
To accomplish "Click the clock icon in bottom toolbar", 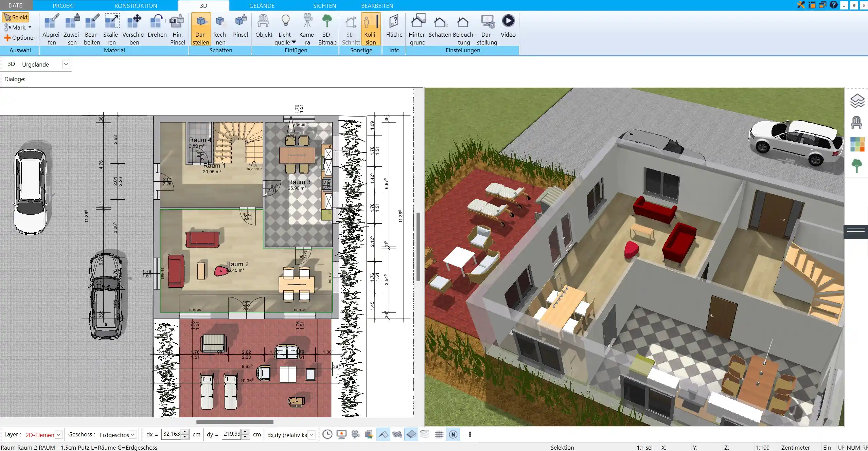I will 327,434.
